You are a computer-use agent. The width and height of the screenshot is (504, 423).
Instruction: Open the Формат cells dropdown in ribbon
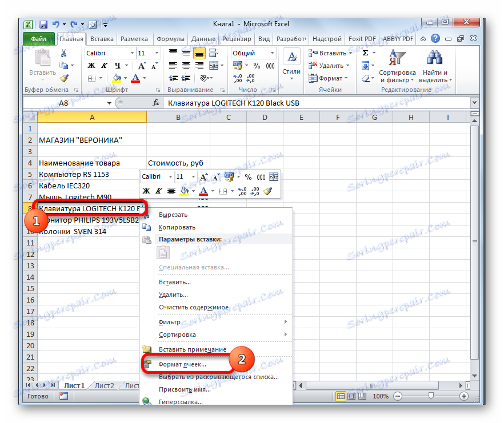tap(328, 78)
